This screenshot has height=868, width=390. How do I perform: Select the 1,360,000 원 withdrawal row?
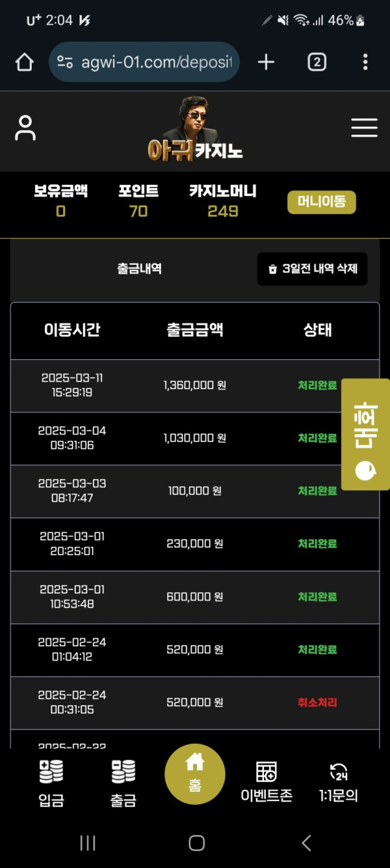[x=195, y=386]
